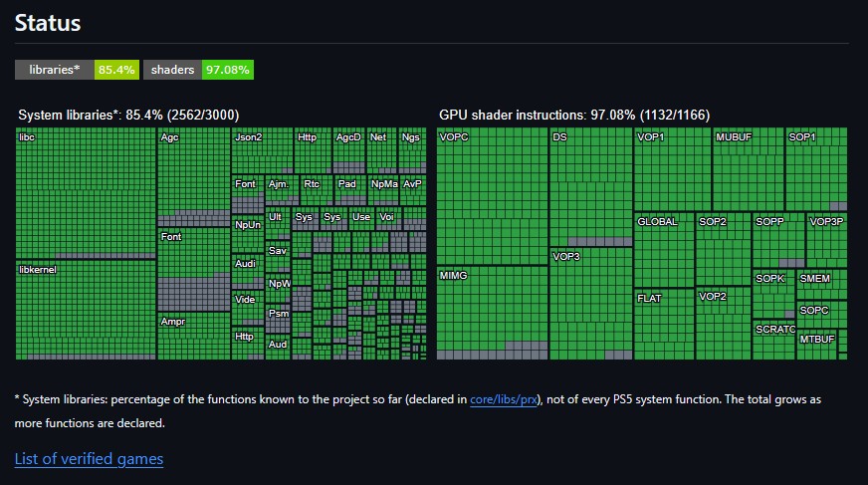Click the DS shader instruction block
Image resolution: width=868 pixels, height=485 pixels.
[x=590, y=187]
